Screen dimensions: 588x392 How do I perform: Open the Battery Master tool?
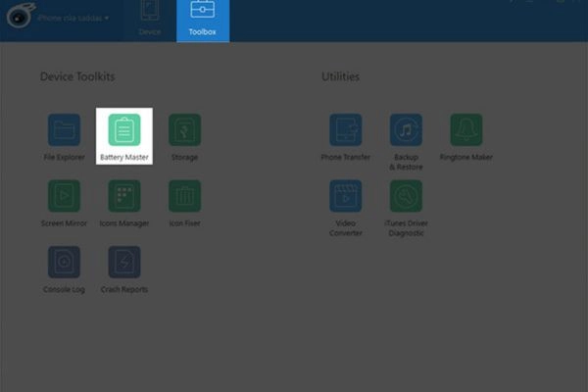(x=124, y=129)
